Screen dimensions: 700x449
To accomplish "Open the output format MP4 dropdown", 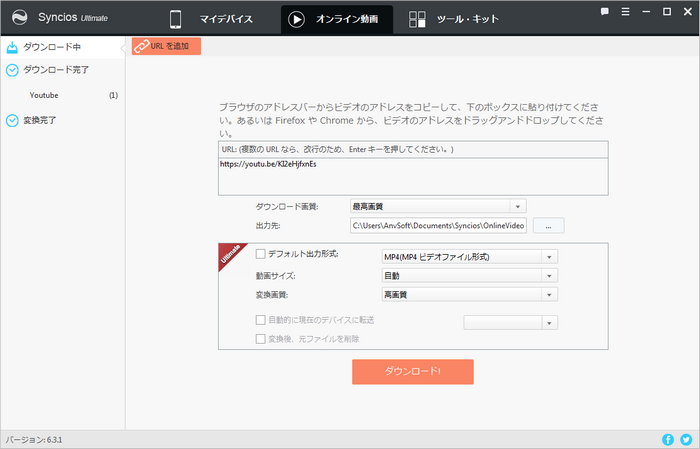I will [470, 257].
